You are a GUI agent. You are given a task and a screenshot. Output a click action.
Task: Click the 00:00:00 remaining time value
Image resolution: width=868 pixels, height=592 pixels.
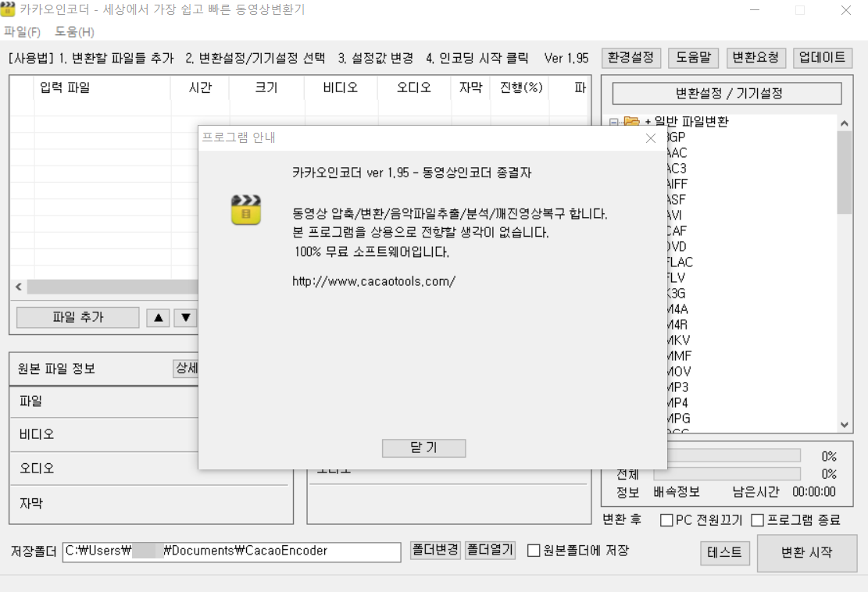814,491
